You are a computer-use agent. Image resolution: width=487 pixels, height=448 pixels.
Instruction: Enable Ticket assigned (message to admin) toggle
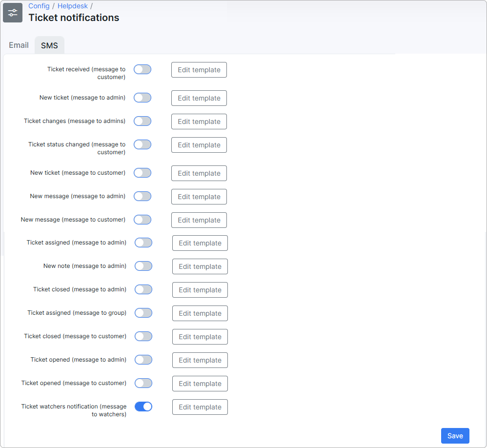click(143, 243)
